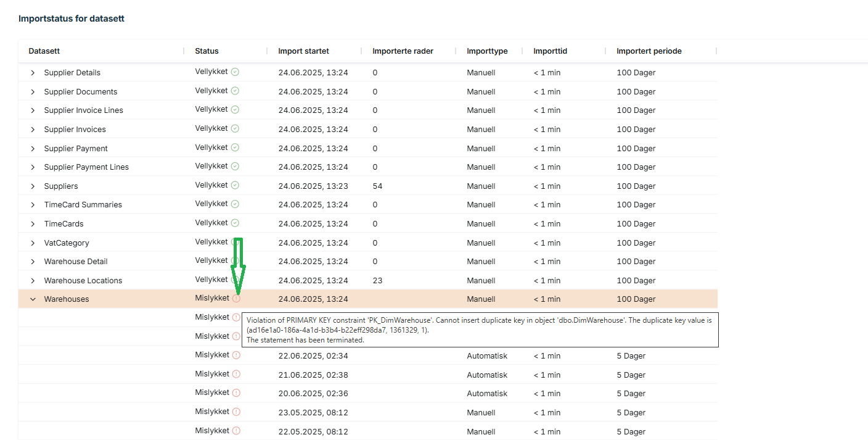This screenshot has width=868, height=440.
Task: Expand the Supplier Invoices dataset row
Action: [x=33, y=130]
